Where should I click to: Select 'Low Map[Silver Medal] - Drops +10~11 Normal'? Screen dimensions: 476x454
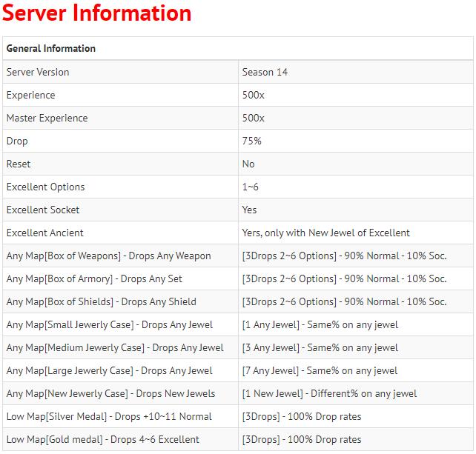point(109,417)
